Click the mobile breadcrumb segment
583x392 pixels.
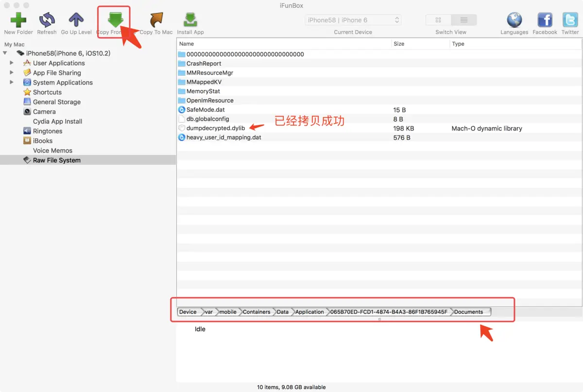(x=227, y=312)
